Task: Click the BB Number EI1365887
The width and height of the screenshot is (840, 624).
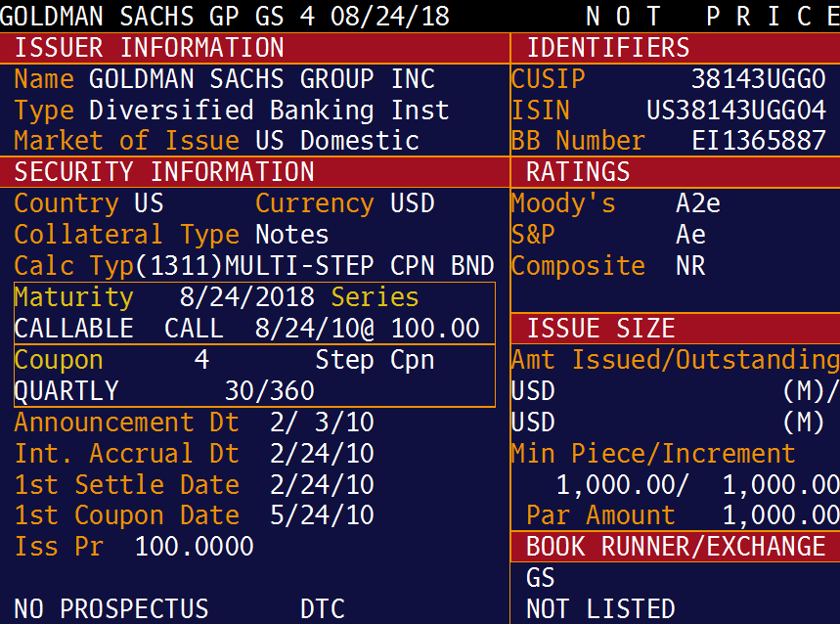Action: coord(758,141)
